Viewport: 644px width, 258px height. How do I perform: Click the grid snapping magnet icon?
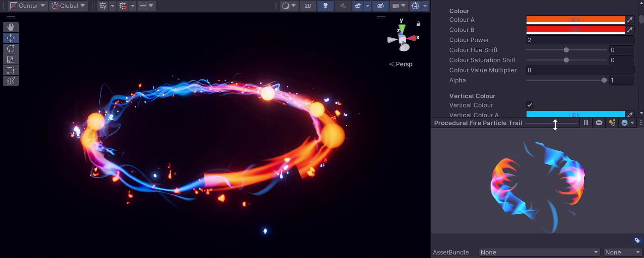coord(123,6)
